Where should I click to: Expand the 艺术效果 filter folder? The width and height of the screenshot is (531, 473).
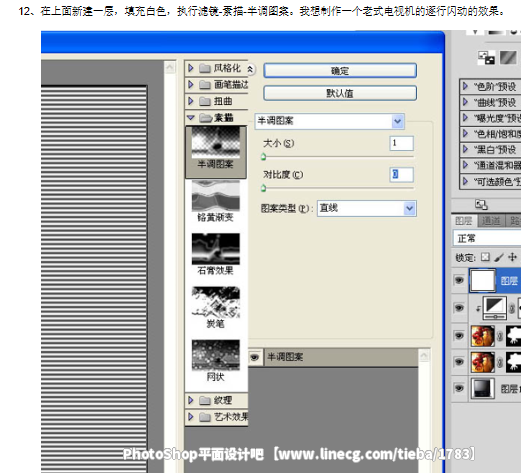[191, 416]
